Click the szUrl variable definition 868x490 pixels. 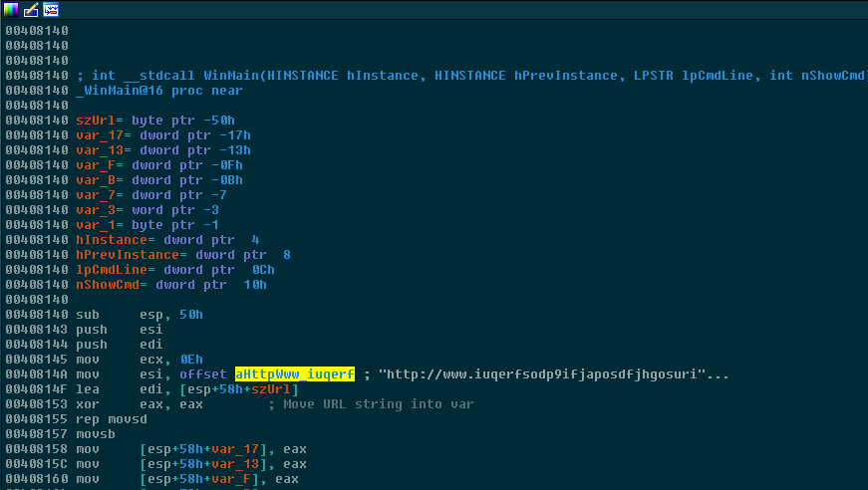[x=96, y=121]
